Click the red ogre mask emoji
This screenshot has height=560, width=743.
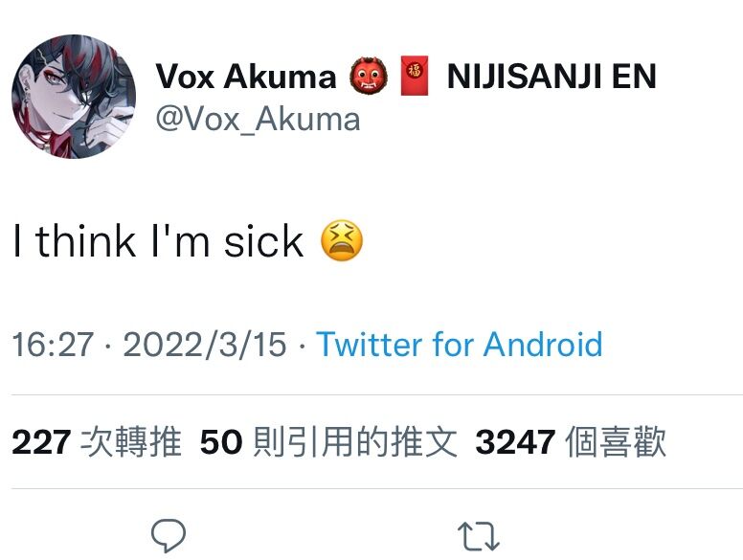[368, 76]
